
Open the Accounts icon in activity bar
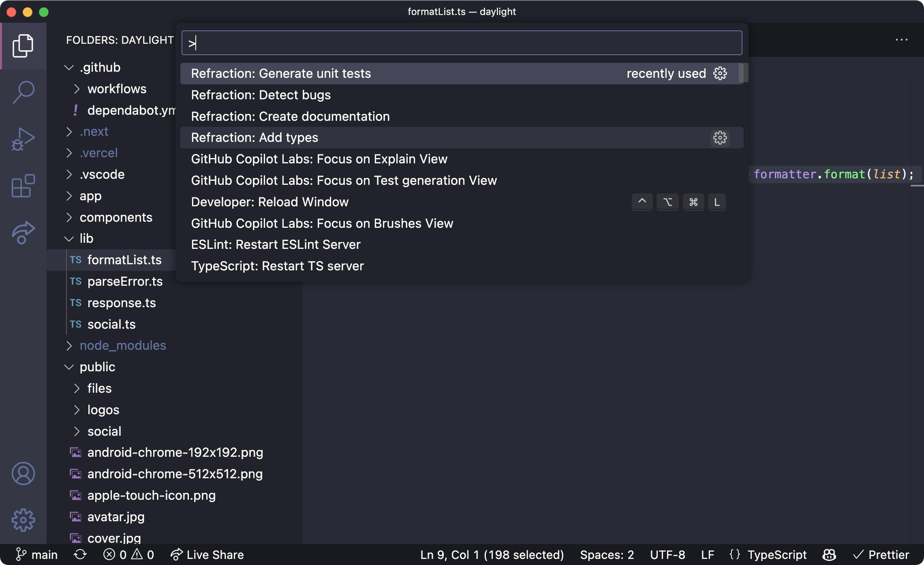(x=23, y=473)
